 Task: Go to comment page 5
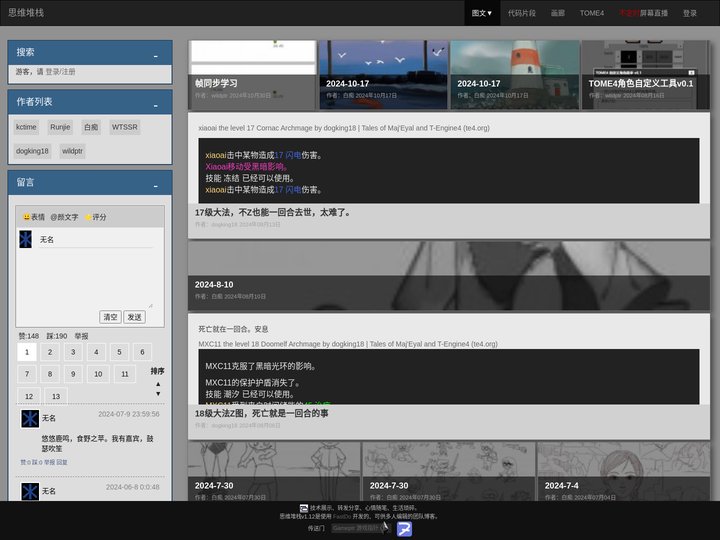click(x=119, y=352)
